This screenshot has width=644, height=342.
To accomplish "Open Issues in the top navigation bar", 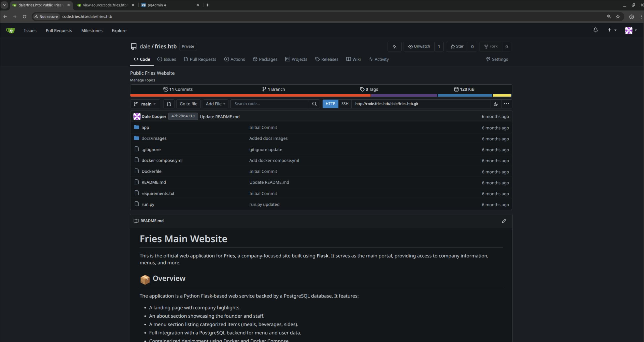I will tap(30, 30).
